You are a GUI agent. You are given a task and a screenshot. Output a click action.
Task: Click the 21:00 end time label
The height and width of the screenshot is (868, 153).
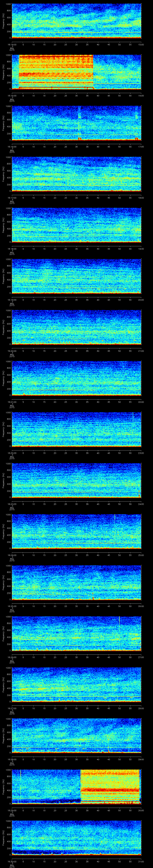141,351
